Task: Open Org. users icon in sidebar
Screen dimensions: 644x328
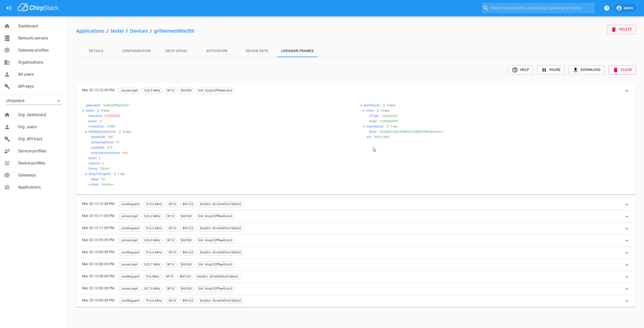Action: point(7,128)
